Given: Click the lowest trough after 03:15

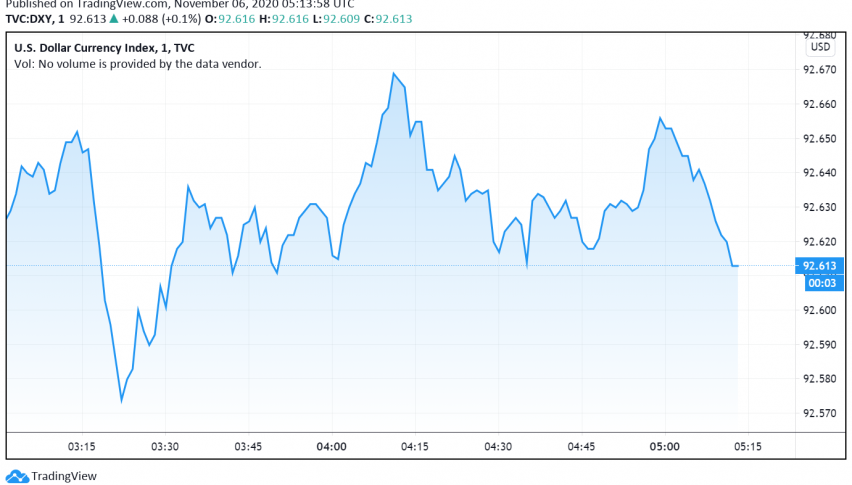Looking at the screenshot, I should click(x=121, y=402).
